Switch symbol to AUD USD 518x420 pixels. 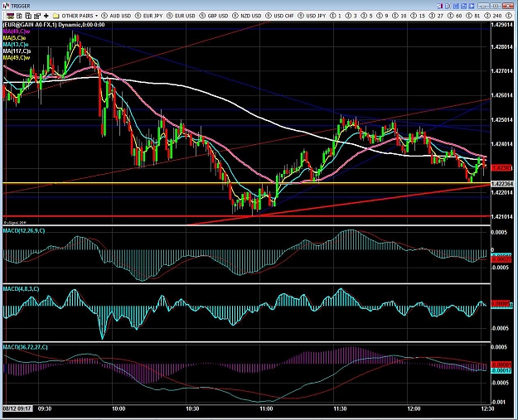[116, 16]
